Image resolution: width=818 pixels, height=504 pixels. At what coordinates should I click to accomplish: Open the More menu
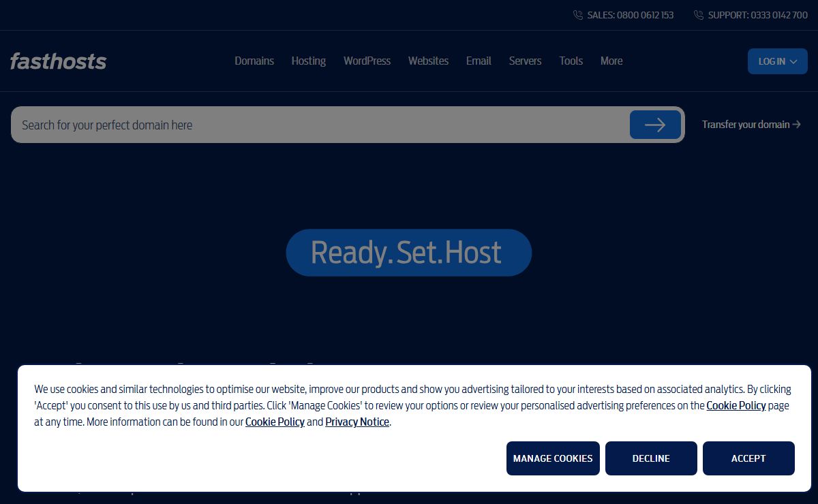click(x=611, y=61)
